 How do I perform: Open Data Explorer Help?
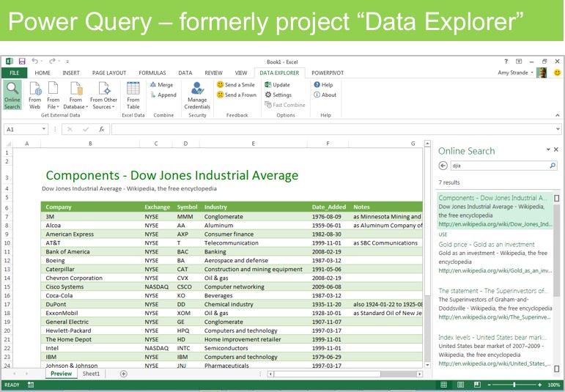(x=323, y=85)
